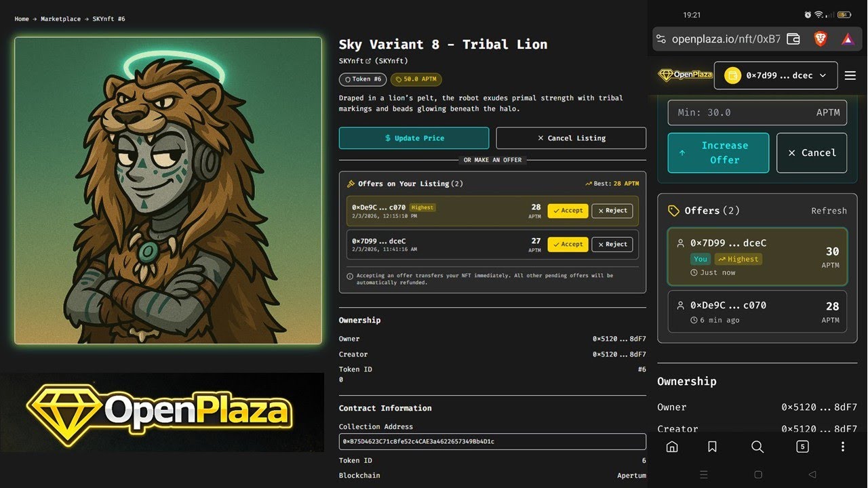868x488 pixels.
Task: Click the Sky Variant 8 - Tribal Lion title
Action: tap(443, 45)
